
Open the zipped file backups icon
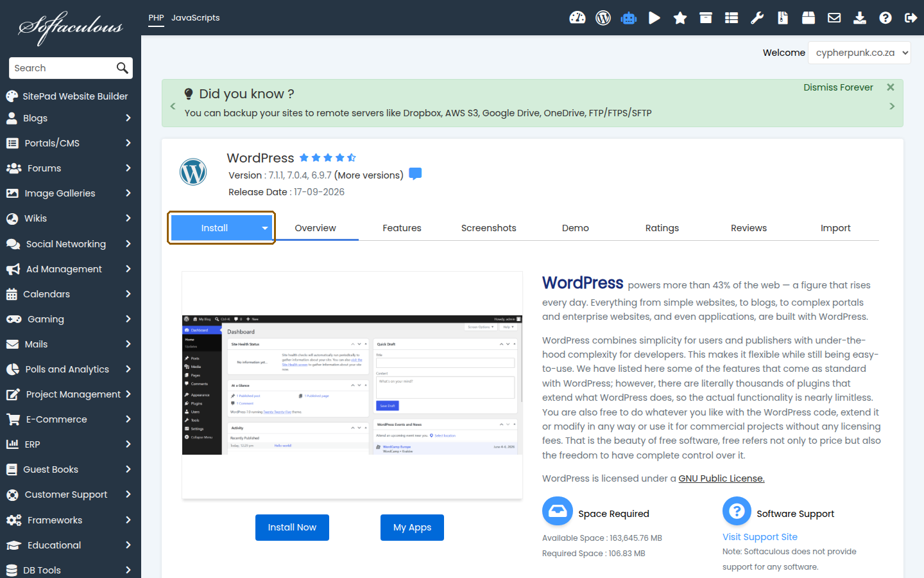[783, 18]
